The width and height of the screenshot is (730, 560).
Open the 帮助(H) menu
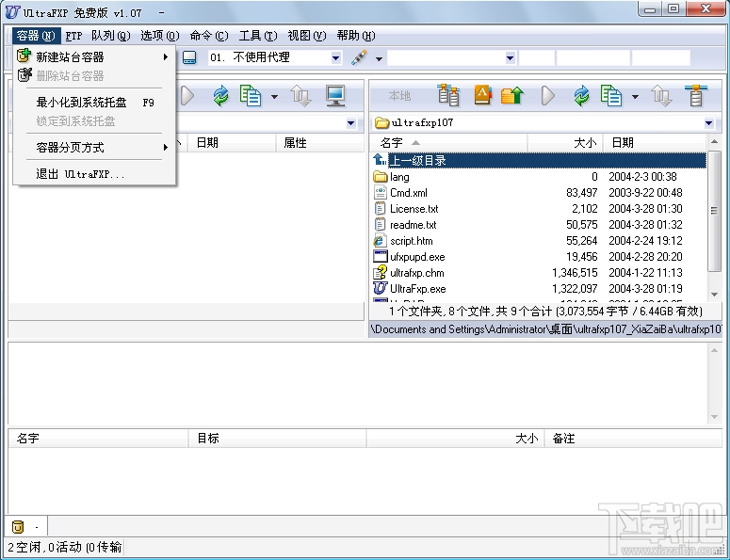pos(356,36)
